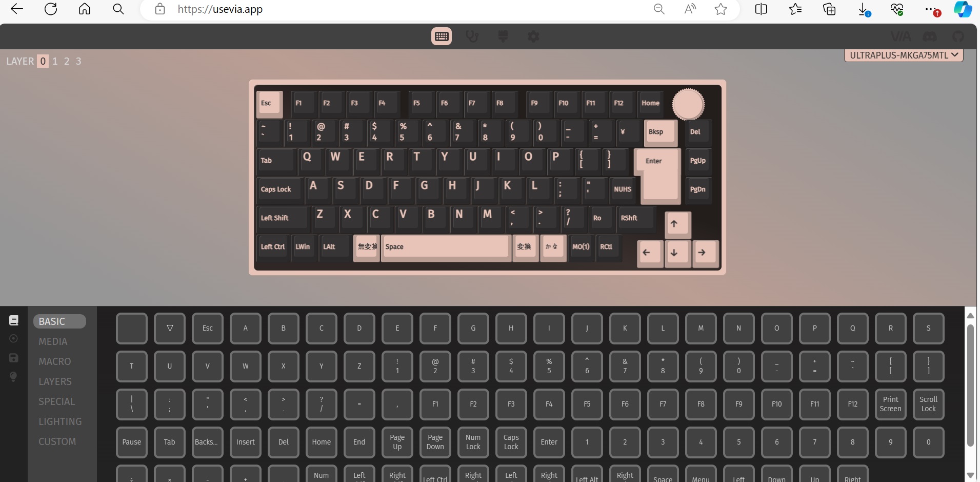The height and width of the screenshot is (482, 980).
Task: Select the Keymap icon in the left rail
Action: [x=14, y=320]
